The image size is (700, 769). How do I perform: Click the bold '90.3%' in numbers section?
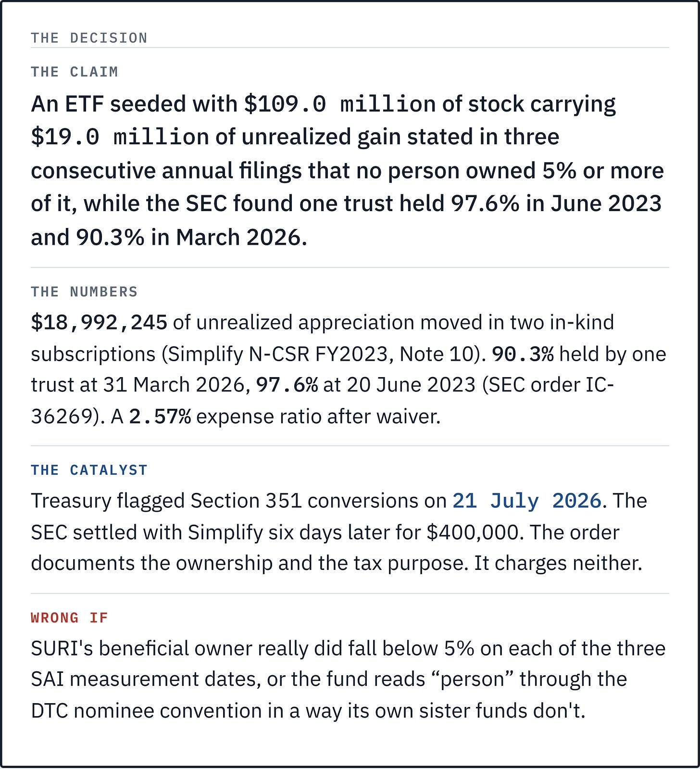tap(523, 354)
